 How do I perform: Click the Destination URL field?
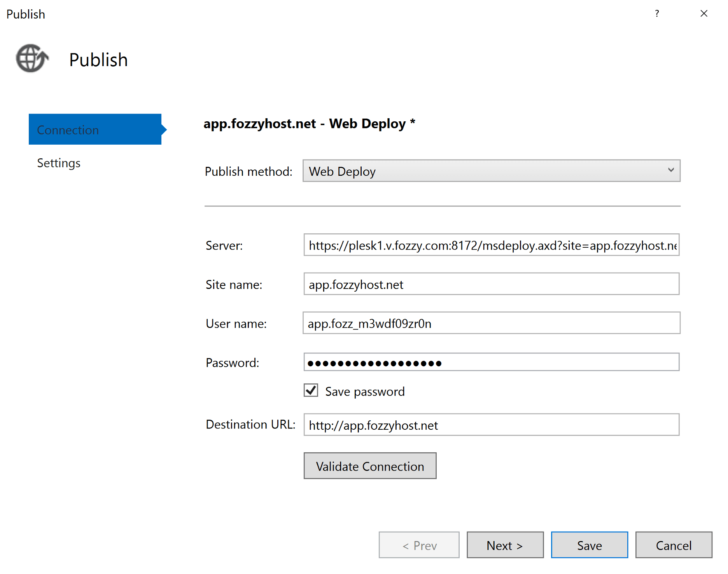[x=492, y=425]
